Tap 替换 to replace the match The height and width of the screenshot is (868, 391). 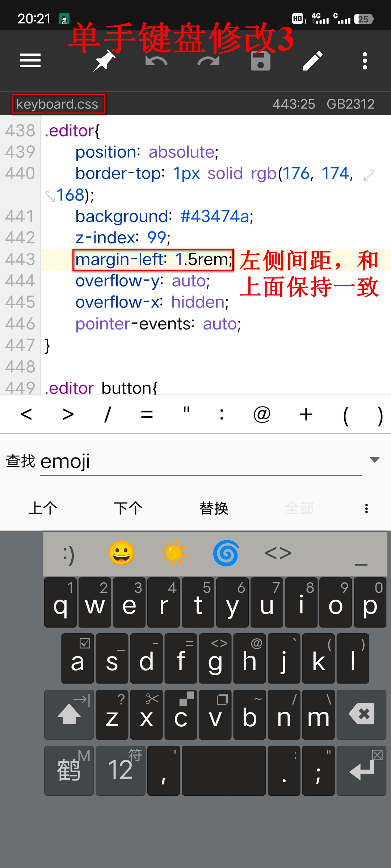pyautogui.click(x=214, y=509)
